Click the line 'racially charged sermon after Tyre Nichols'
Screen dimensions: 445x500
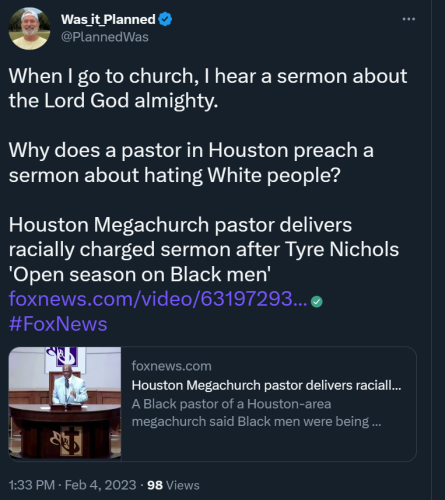pos(204,249)
